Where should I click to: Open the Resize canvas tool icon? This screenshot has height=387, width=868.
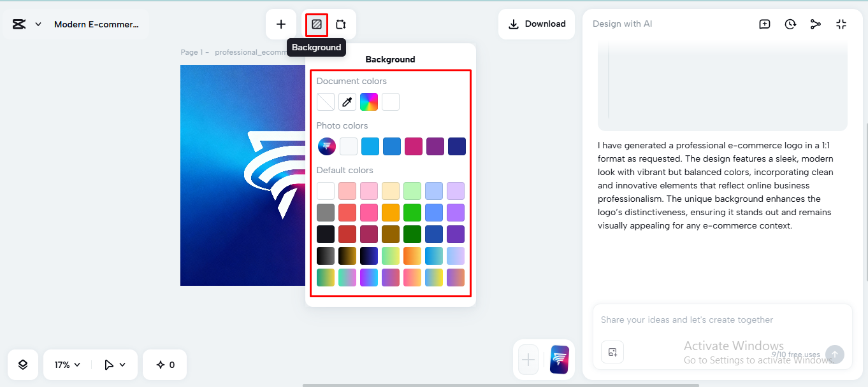click(341, 24)
